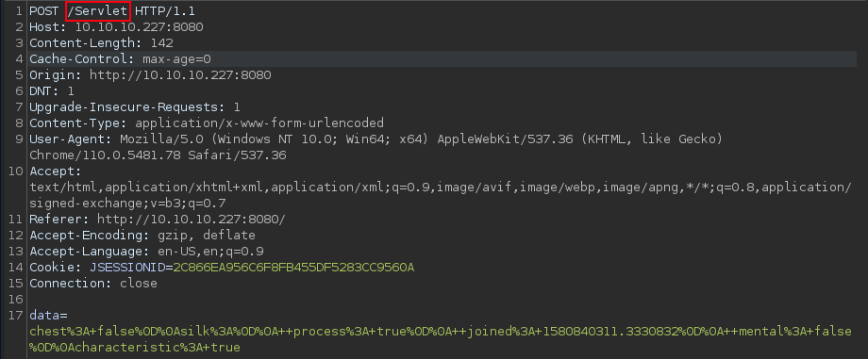This screenshot has width=868, height=359.
Task: Click the highlighted /Servlet path
Action: point(98,10)
